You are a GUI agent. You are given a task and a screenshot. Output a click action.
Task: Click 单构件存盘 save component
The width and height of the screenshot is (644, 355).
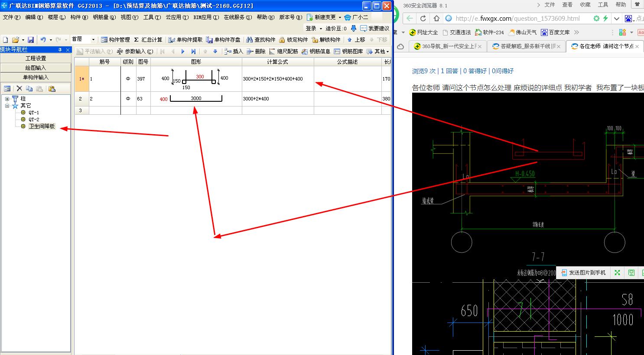(224, 39)
